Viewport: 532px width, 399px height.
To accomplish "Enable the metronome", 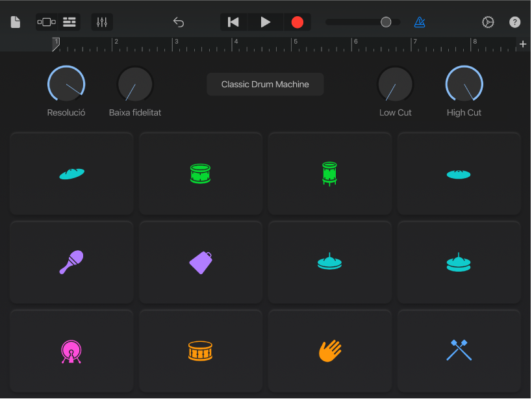I will coord(420,21).
